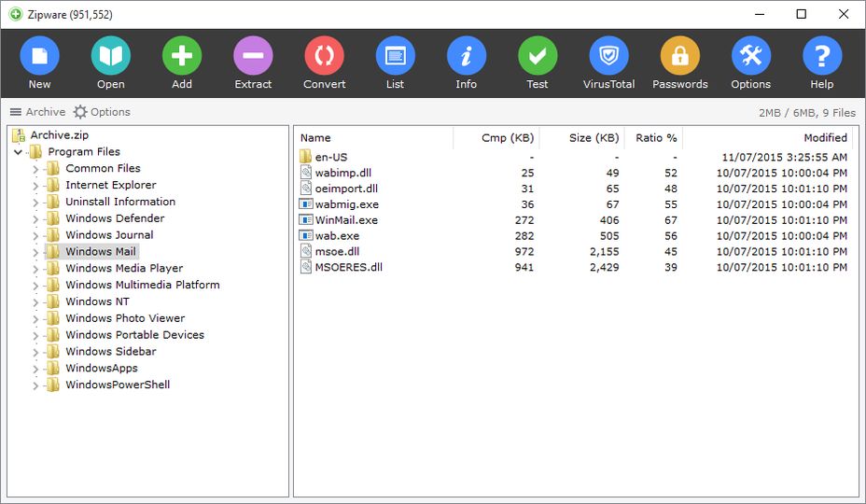Expand the Windows Mail folder
Image resolution: width=866 pixels, height=504 pixels.
pos(35,252)
